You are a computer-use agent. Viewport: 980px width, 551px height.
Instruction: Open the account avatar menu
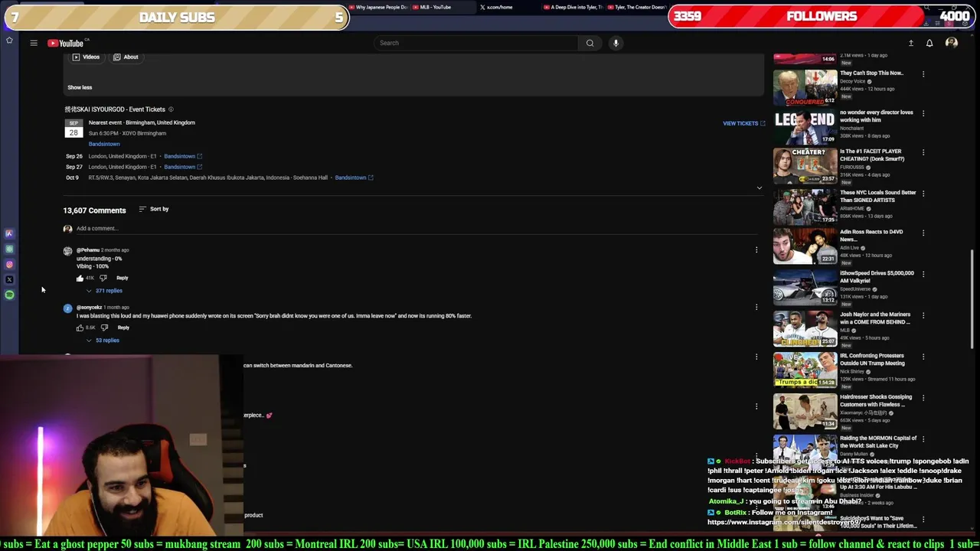952,43
